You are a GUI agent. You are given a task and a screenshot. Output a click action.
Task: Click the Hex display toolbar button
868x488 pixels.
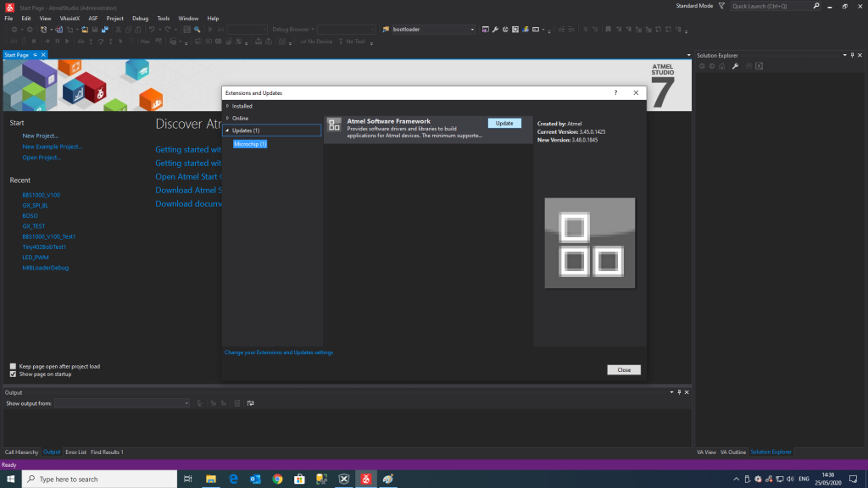[144, 42]
